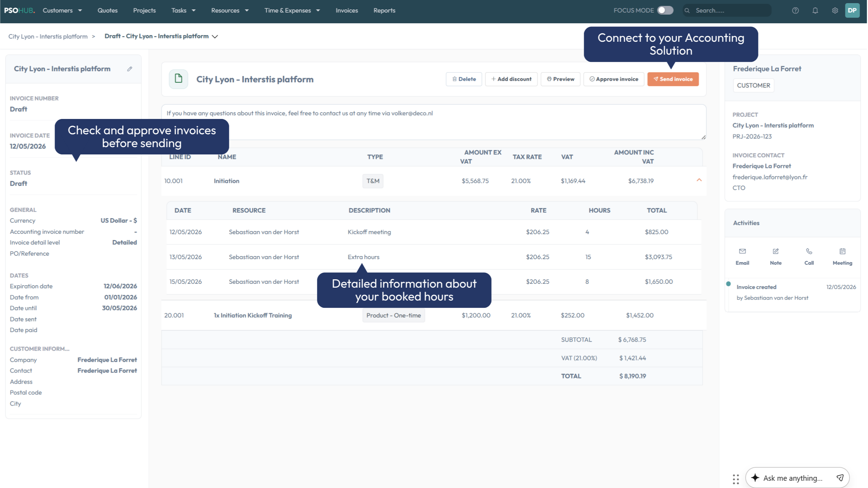Click the Send invoice button
The image size is (868, 488).
[x=673, y=79]
